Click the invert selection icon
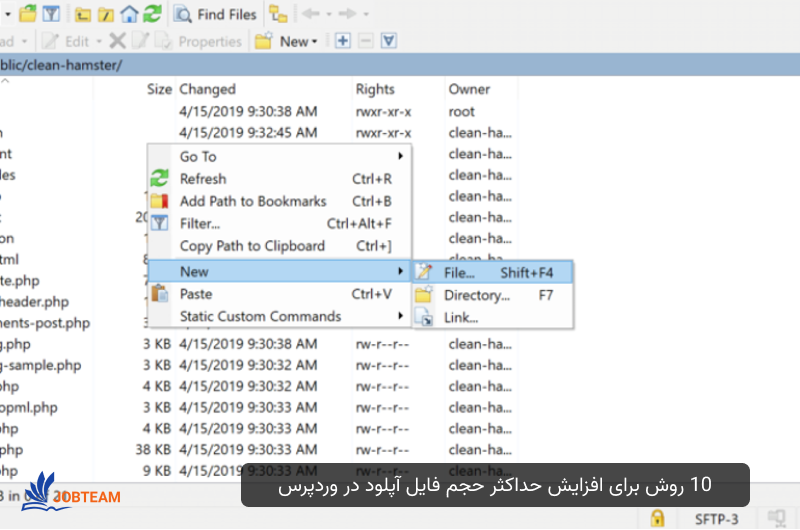800x530 pixels. tap(388, 41)
